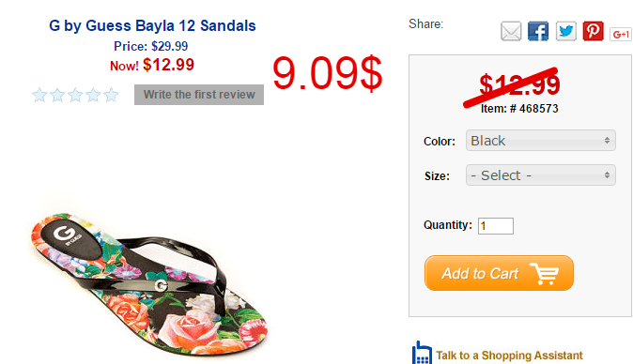This screenshot has width=633, height=364.
Task: Click the G by Guess Bayla 12 Sandals title
Action: [x=152, y=25]
